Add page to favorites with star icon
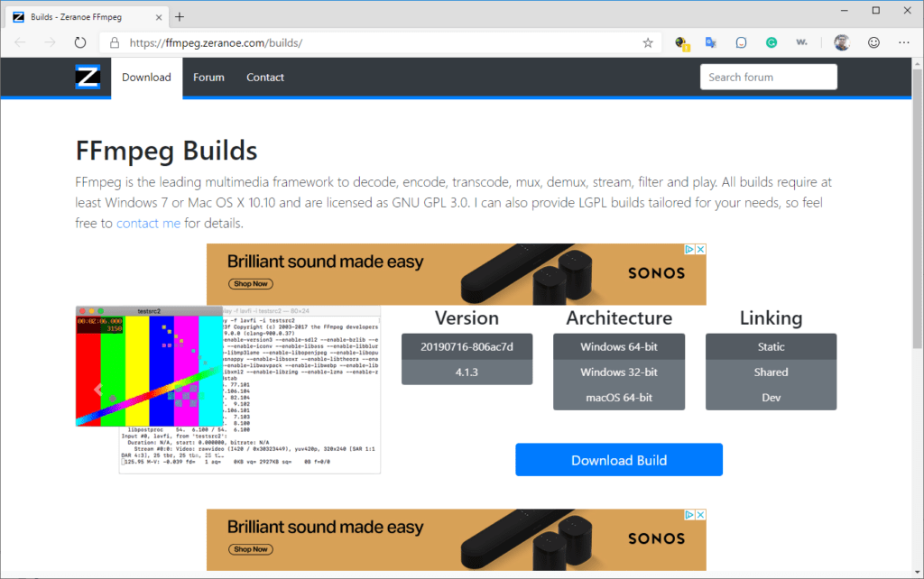924x579 pixels. click(648, 42)
